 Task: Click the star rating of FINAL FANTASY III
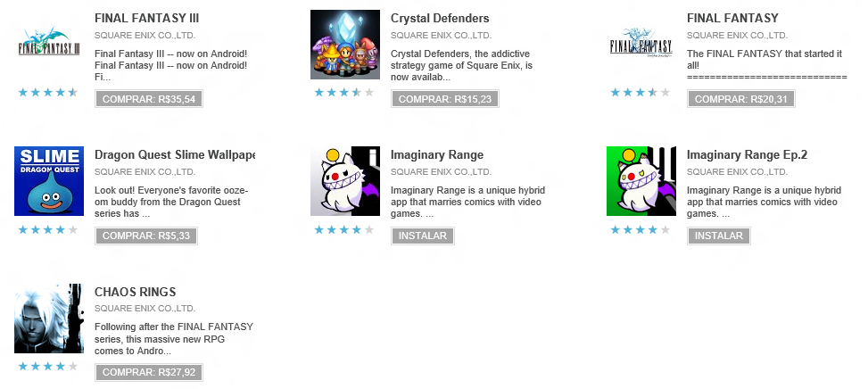tap(47, 93)
